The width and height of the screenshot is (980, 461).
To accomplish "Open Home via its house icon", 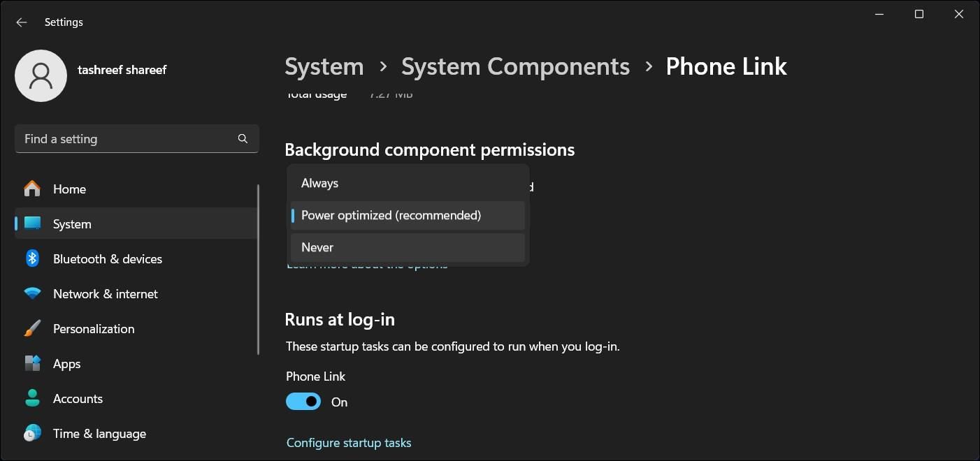I will [x=32, y=189].
